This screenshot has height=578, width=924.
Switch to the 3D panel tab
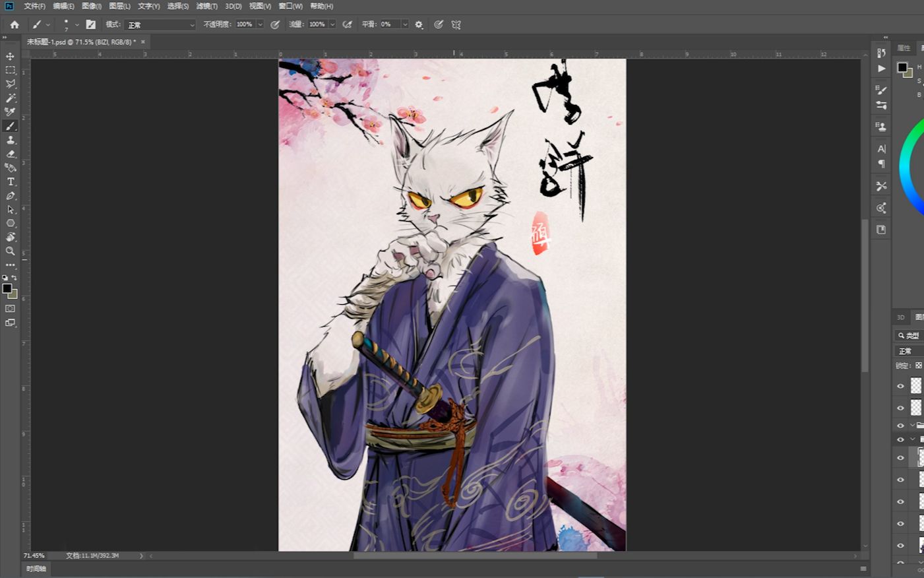point(901,317)
